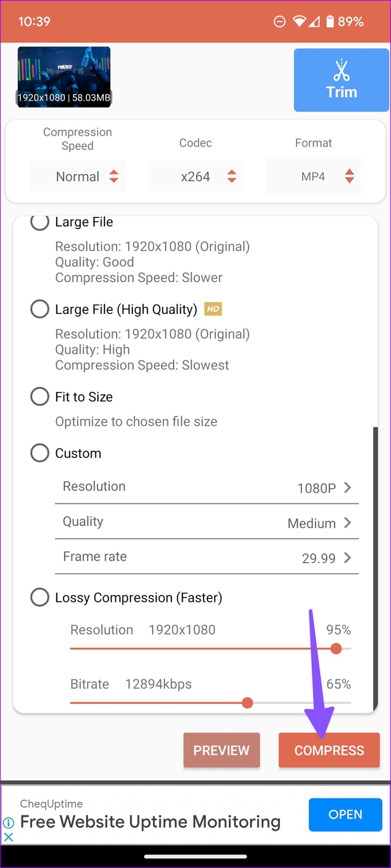Tap the scissors Trim icon
The width and height of the screenshot is (391, 868).
click(341, 69)
